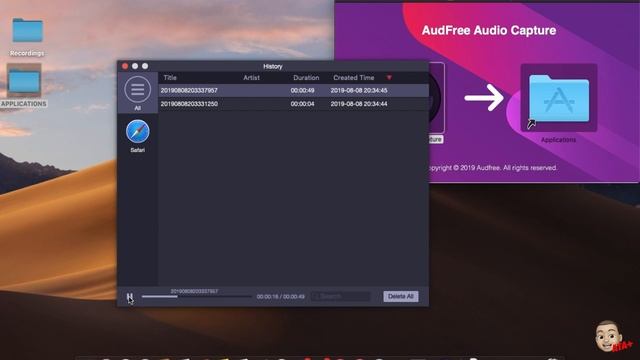Click the AudFree Audio Capture title
Image resolution: width=640 pixels, height=360 pixels.
[489, 31]
